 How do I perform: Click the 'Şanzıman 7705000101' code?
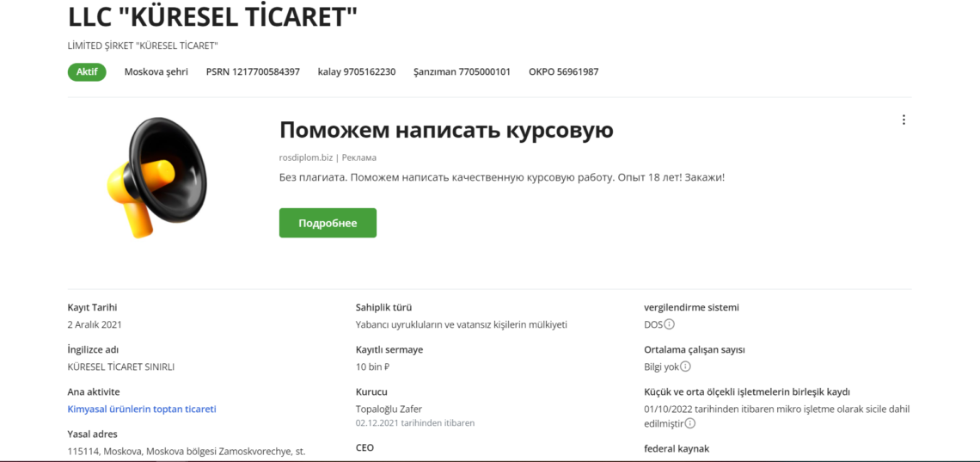[462, 72]
